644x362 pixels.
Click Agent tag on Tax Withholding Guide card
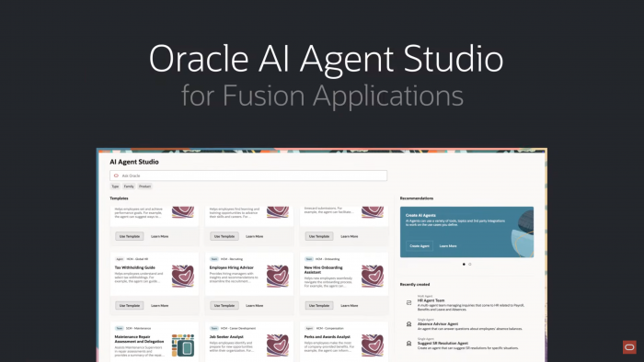point(120,259)
